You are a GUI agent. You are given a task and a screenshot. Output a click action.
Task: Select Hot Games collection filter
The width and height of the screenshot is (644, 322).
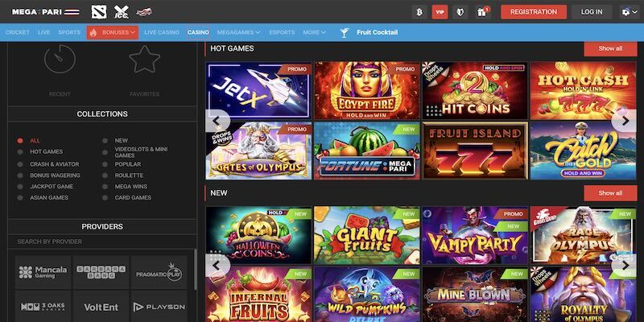(47, 151)
